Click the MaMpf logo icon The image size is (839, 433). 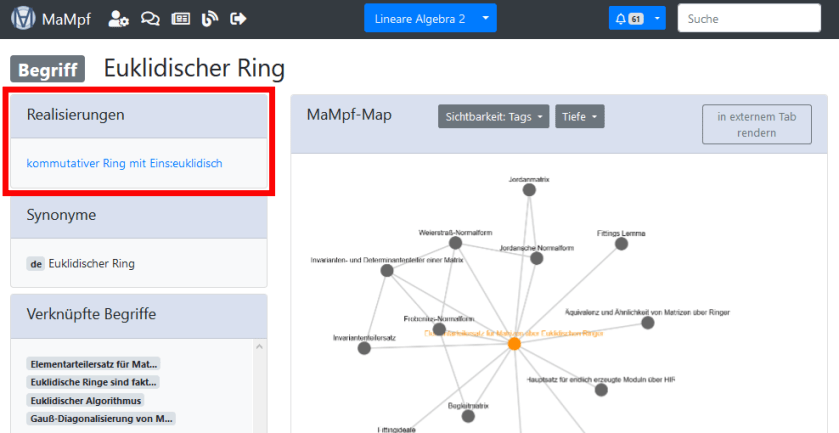pos(24,18)
